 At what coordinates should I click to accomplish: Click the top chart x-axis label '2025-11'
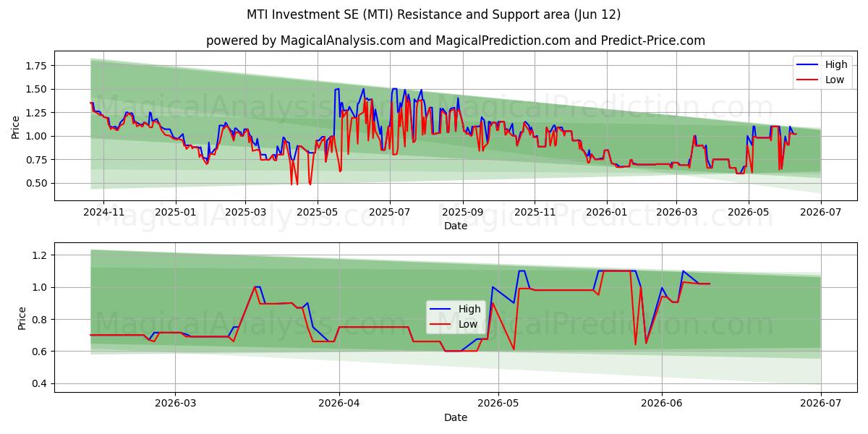(x=535, y=212)
